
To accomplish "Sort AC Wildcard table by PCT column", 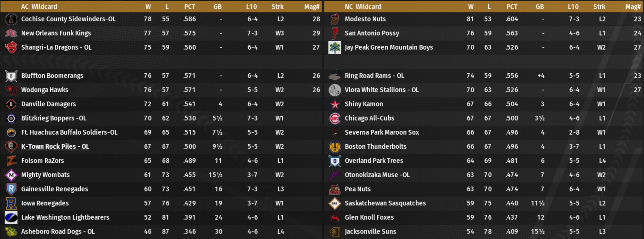I will click(x=190, y=7).
